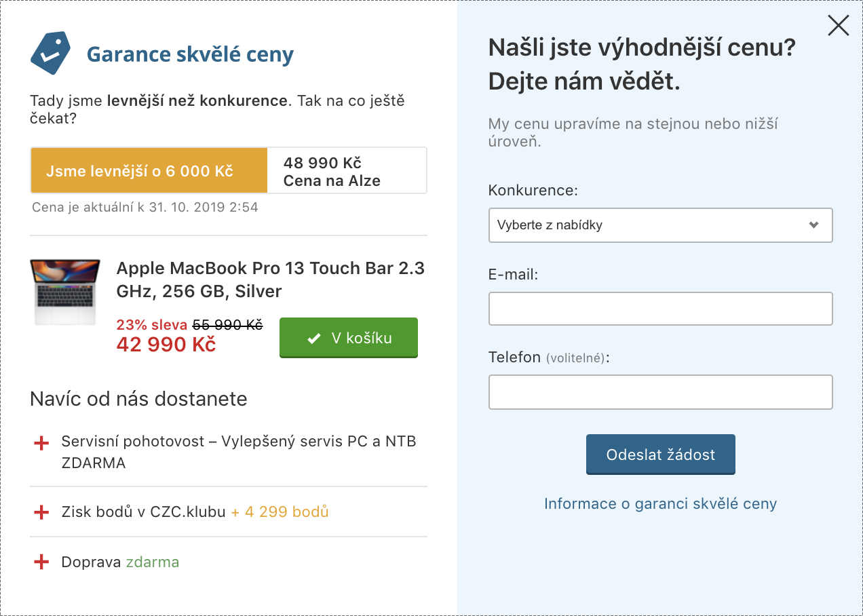Click the price tag guarantee icon
This screenshot has width=863, height=616.
coord(51,52)
